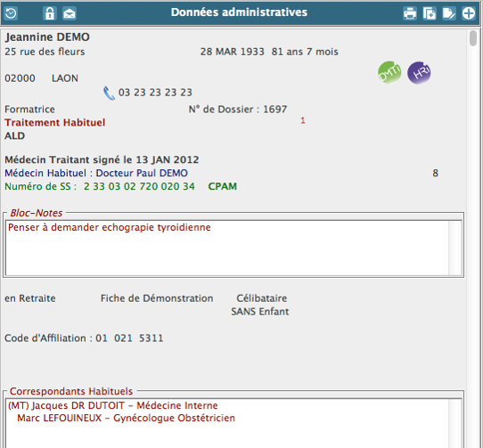Click the main vertical scrollbar thumb

(x=473, y=38)
